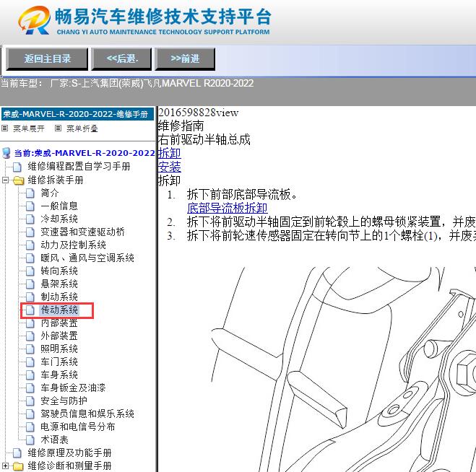
Task: Open 电源和电信号分布 tree entry
Action: pos(78,427)
